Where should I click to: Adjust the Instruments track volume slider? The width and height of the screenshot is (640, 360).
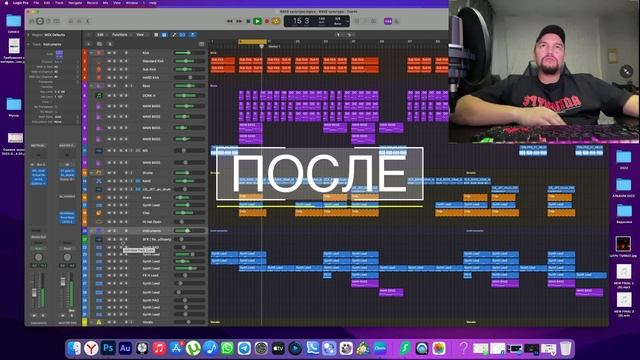click(190, 231)
